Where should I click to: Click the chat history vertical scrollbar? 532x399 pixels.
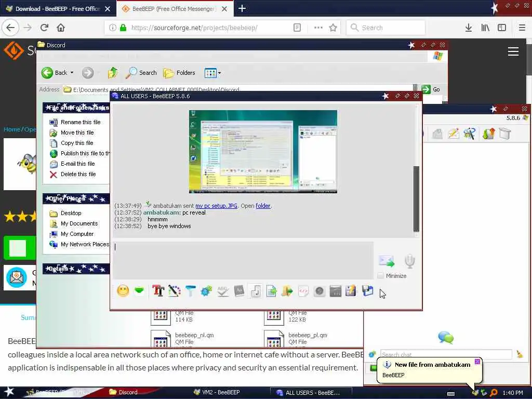pos(416,198)
